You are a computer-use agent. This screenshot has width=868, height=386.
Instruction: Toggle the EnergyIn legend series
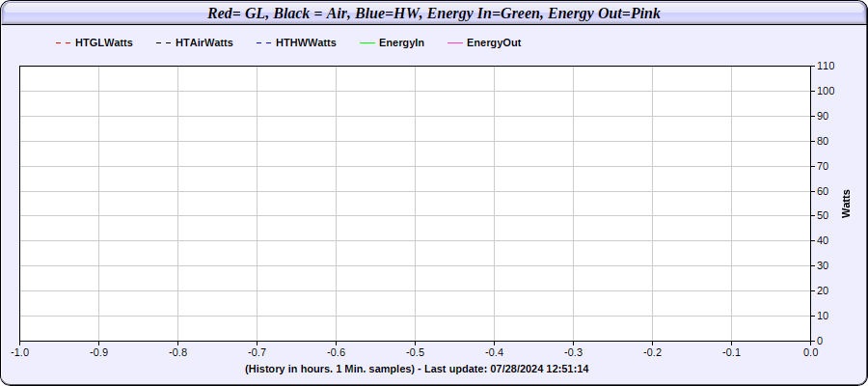click(x=392, y=42)
